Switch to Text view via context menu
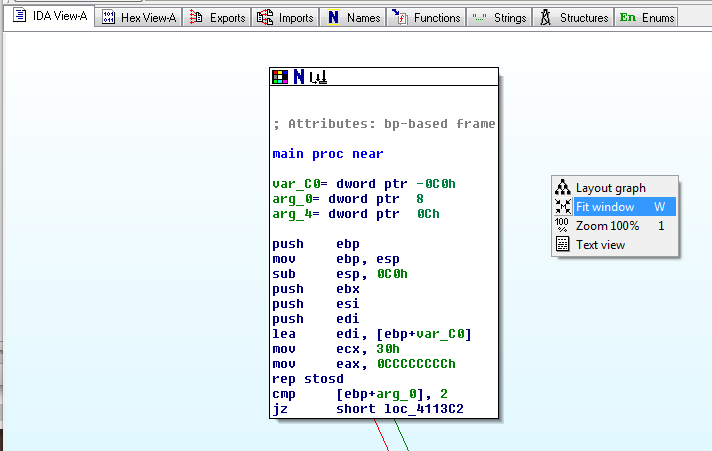This screenshot has height=451, width=712. (600, 245)
